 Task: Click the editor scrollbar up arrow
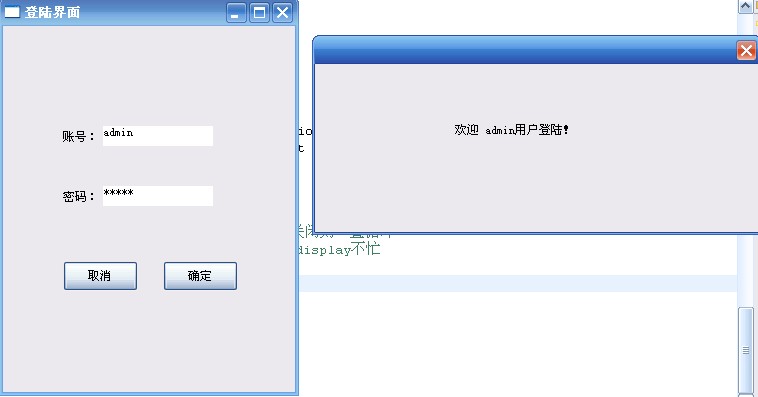[745, 6]
